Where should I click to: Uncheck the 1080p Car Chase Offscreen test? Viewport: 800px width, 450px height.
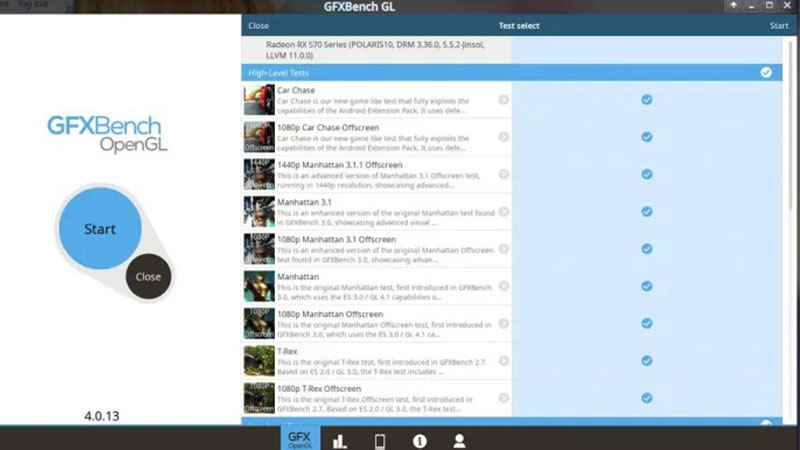point(646,137)
